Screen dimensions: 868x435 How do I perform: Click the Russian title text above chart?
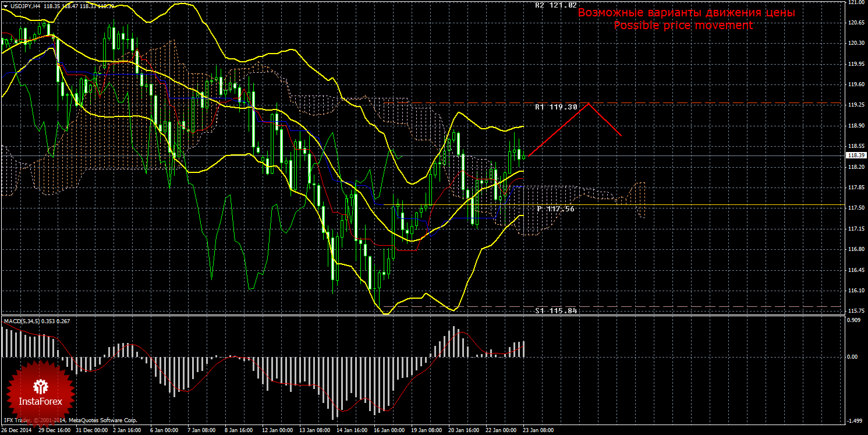[686, 13]
